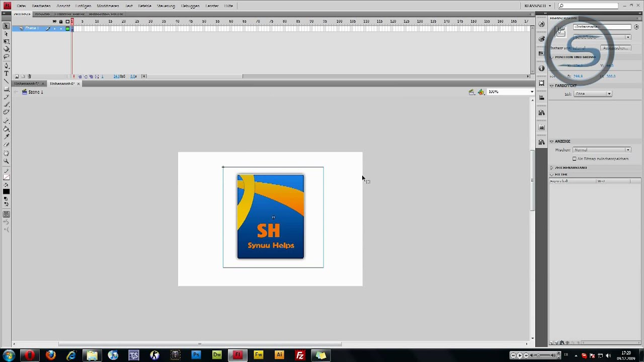Select the Line tool
644x362 pixels.
pyautogui.click(x=7, y=81)
